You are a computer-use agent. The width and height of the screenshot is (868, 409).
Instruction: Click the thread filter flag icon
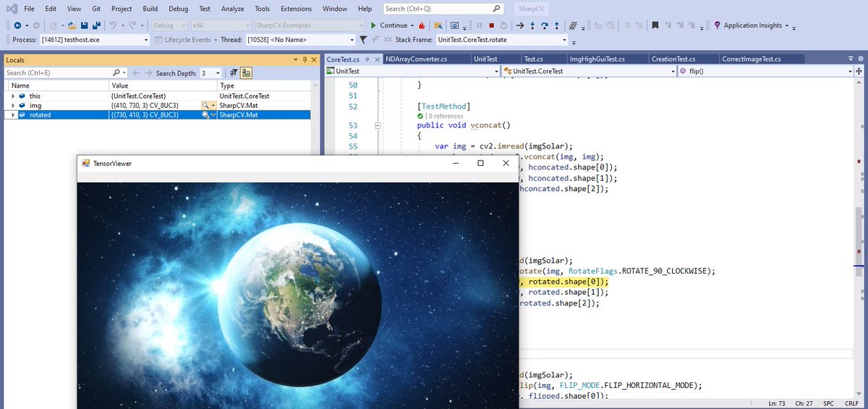pyautogui.click(x=364, y=39)
